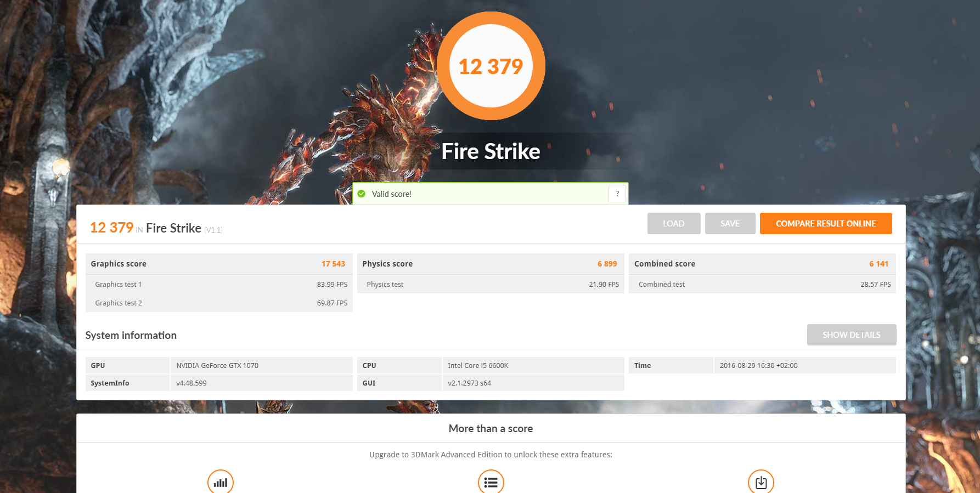Click the save-download feature icon
Viewport: 980px width, 493px height.
[x=761, y=482]
